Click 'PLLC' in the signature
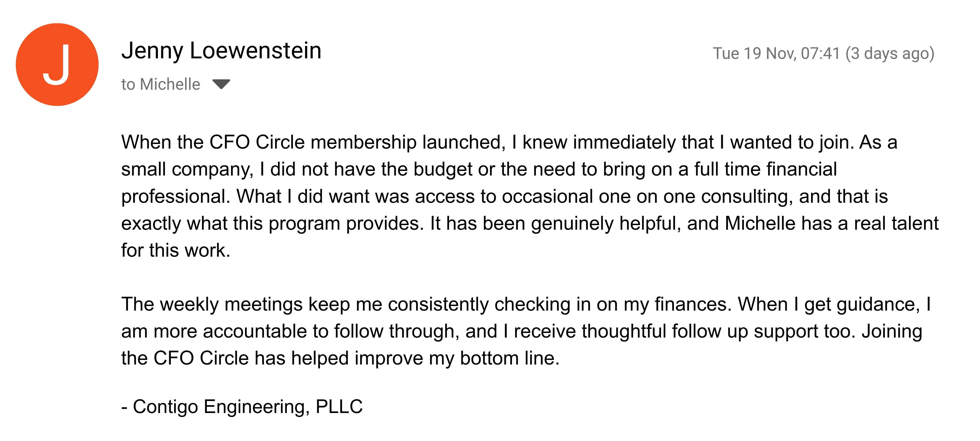 (339, 406)
